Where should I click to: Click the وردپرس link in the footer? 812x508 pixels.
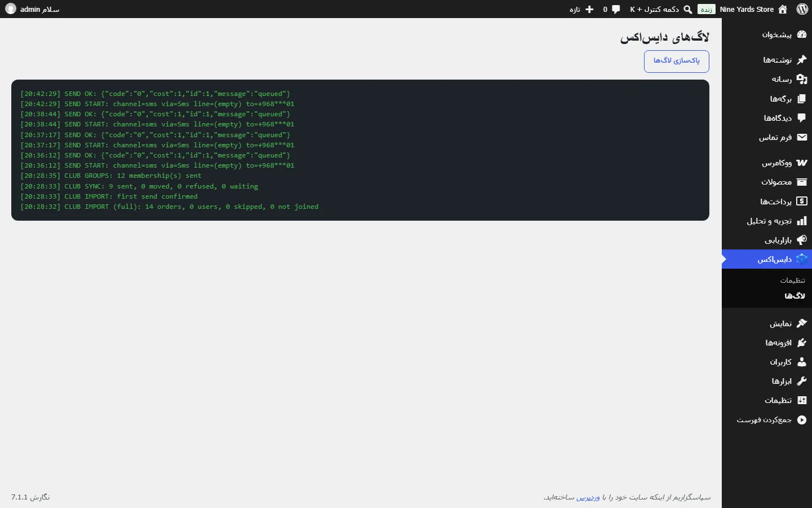tap(588, 497)
